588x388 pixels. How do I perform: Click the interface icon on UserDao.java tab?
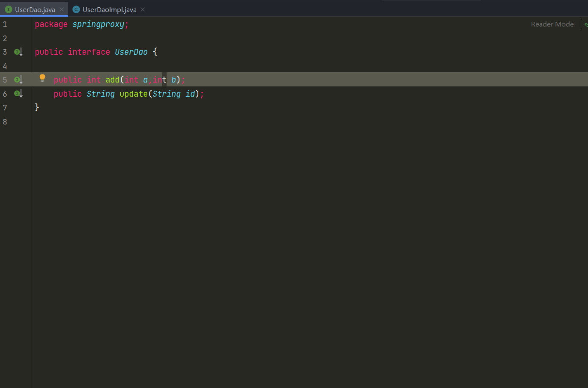pos(8,9)
